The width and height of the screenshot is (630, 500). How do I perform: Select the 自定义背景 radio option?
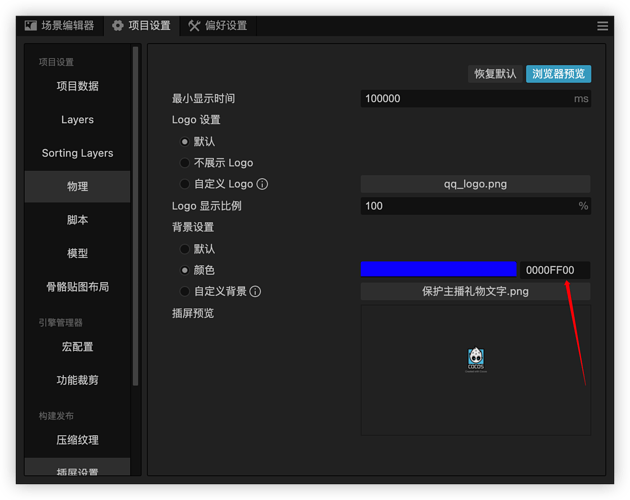[184, 291]
